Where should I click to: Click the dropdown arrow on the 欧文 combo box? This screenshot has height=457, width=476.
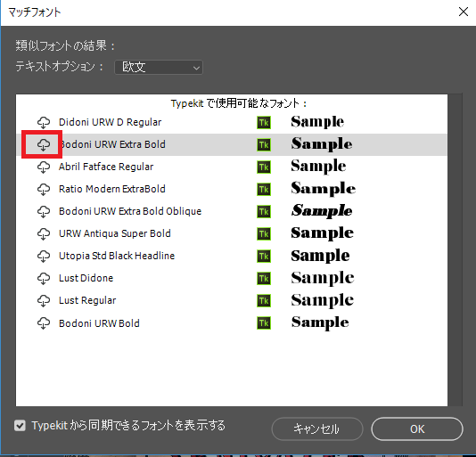click(196, 68)
